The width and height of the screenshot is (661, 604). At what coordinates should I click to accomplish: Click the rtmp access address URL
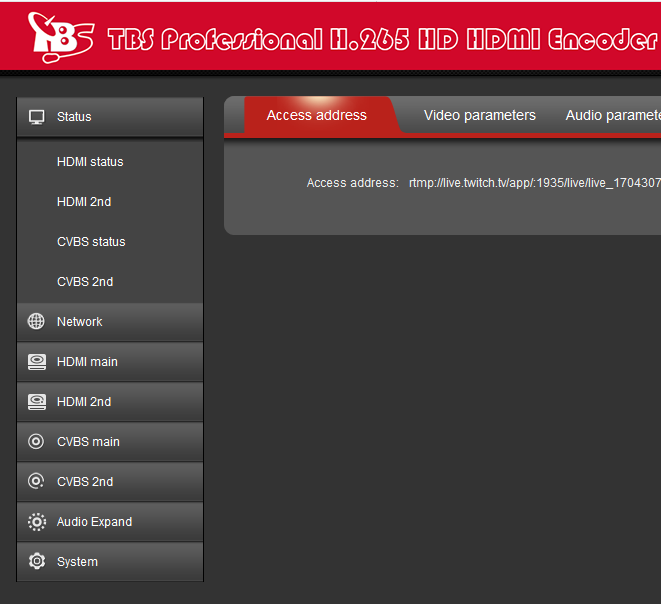(535, 183)
